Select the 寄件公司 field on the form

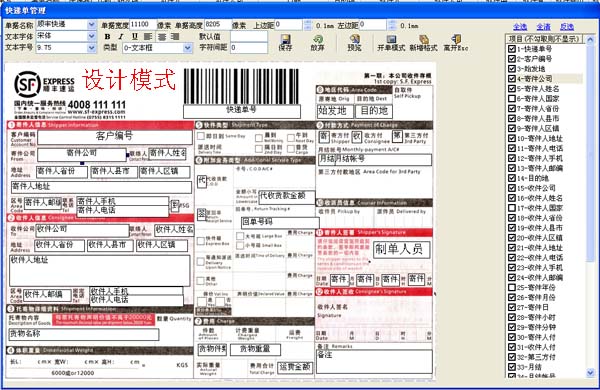click(x=82, y=154)
